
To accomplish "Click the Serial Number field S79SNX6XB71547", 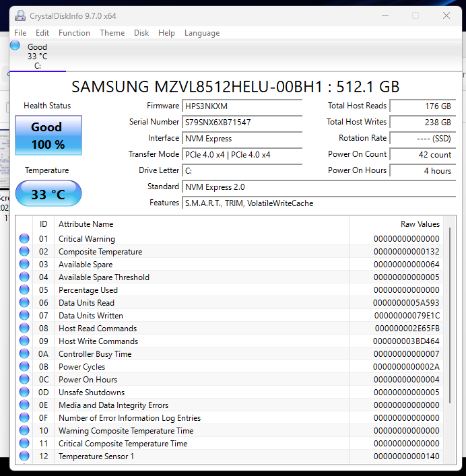I will coord(242,123).
